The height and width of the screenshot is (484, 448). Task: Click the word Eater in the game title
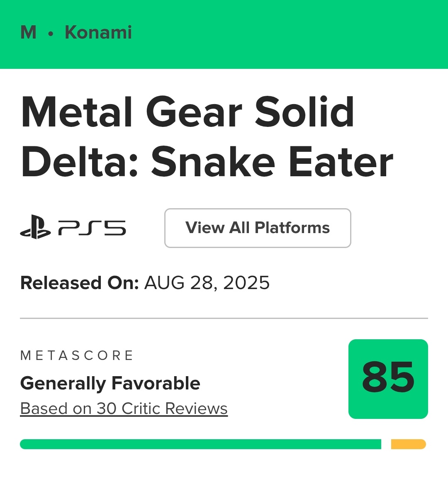[x=341, y=162]
